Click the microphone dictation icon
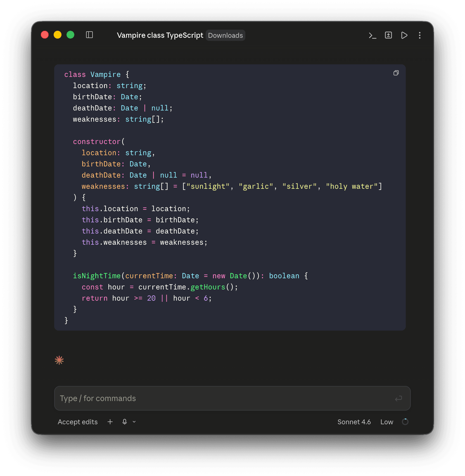Image resolution: width=465 pixels, height=476 pixels. coord(125,422)
